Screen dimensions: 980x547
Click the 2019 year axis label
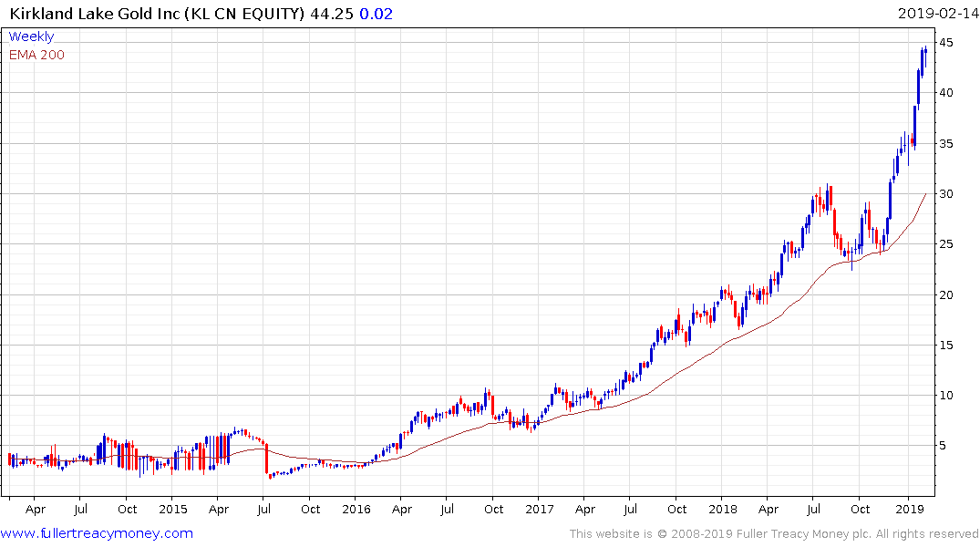pyautogui.click(x=910, y=509)
